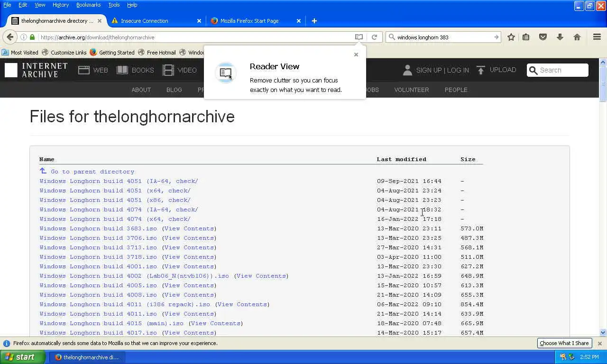Viewport: 607px width, 364px height.
Task: Toggle the Reader View icon in address bar
Action: coord(359,37)
